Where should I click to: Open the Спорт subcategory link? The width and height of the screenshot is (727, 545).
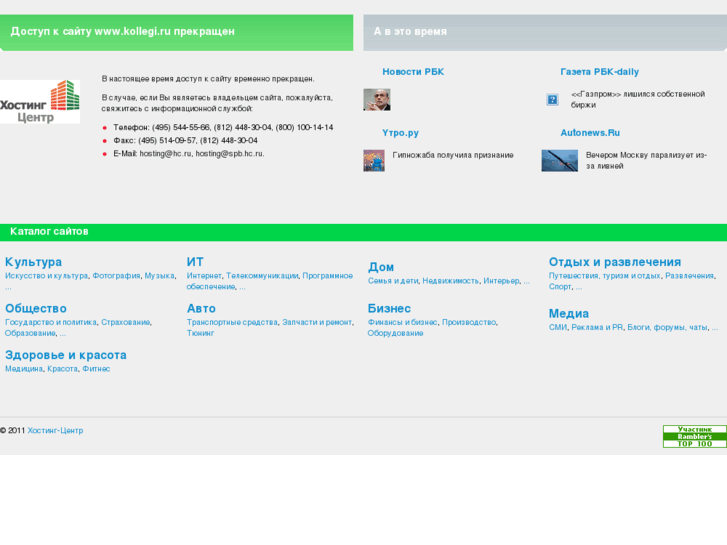point(560,287)
